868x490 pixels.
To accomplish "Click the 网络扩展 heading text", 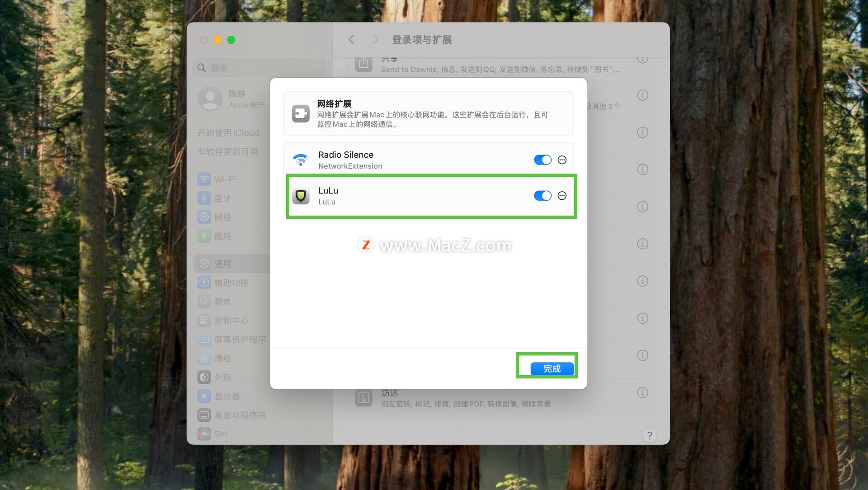I will (334, 104).
